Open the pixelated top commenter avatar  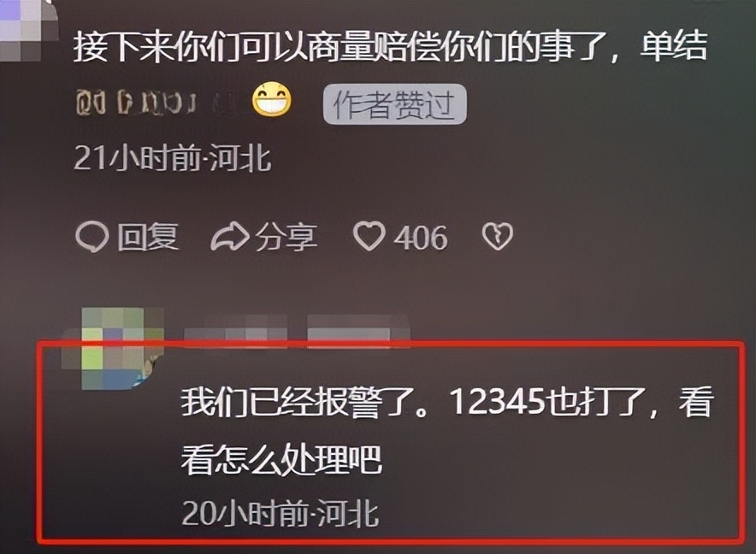tap(27, 30)
